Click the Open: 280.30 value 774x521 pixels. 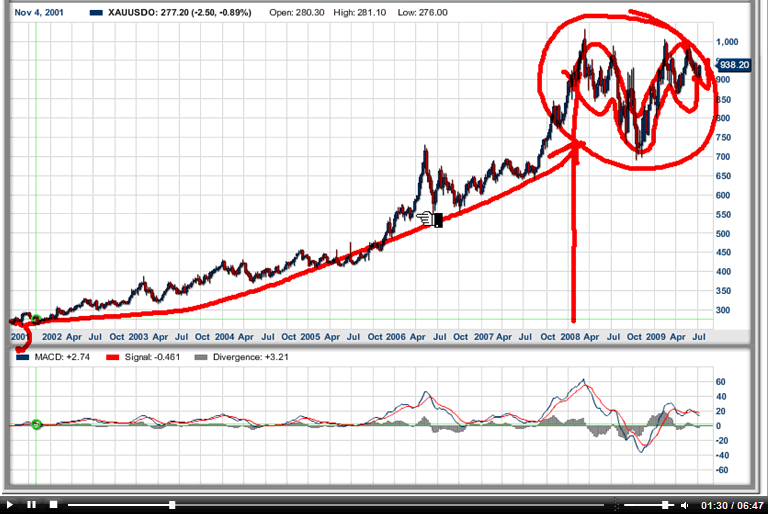(297, 12)
